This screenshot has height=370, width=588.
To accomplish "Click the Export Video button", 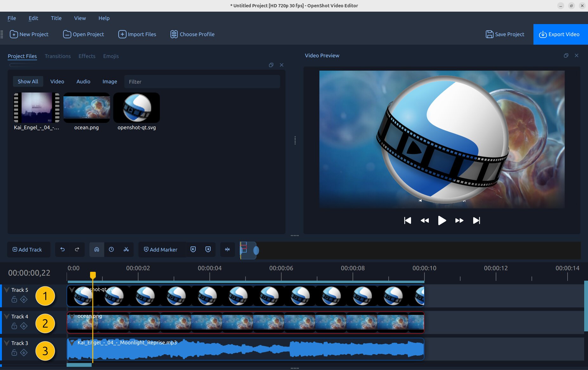I will [x=560, y=34].
